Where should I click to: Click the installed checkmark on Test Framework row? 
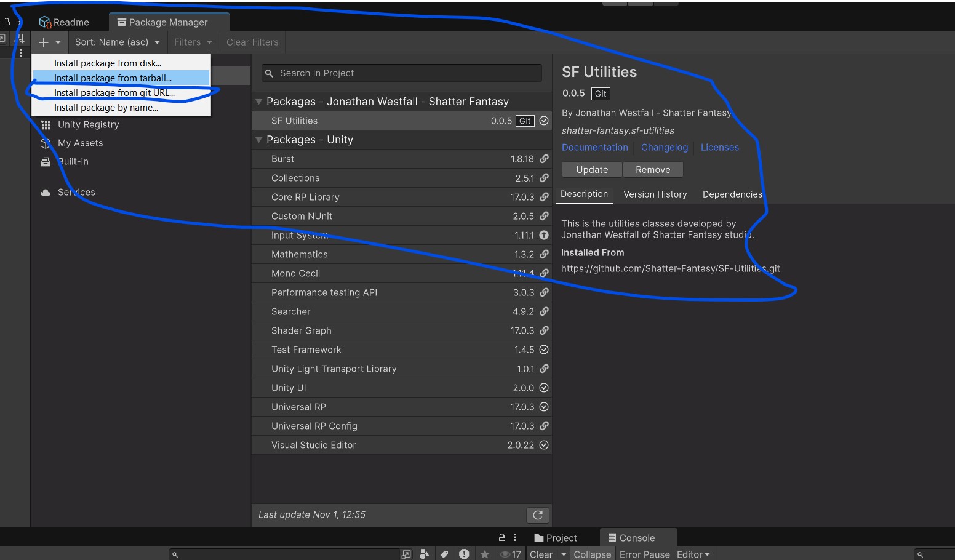coord(544,350)
